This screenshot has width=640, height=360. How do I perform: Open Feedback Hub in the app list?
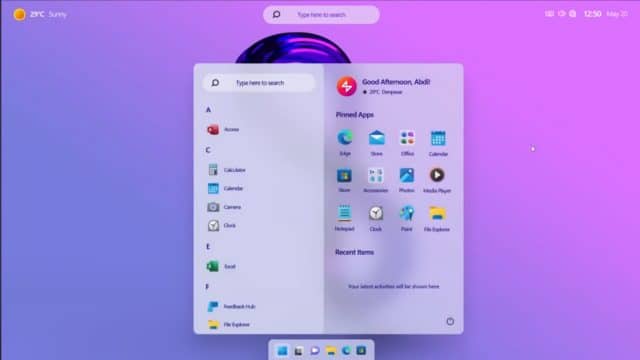[x=231, y=307]
